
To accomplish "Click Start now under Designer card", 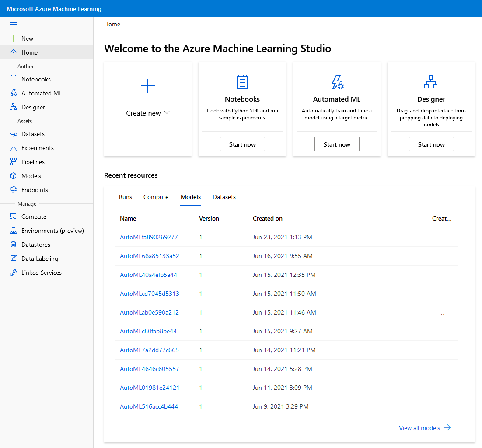I will (x=431, y=144).
